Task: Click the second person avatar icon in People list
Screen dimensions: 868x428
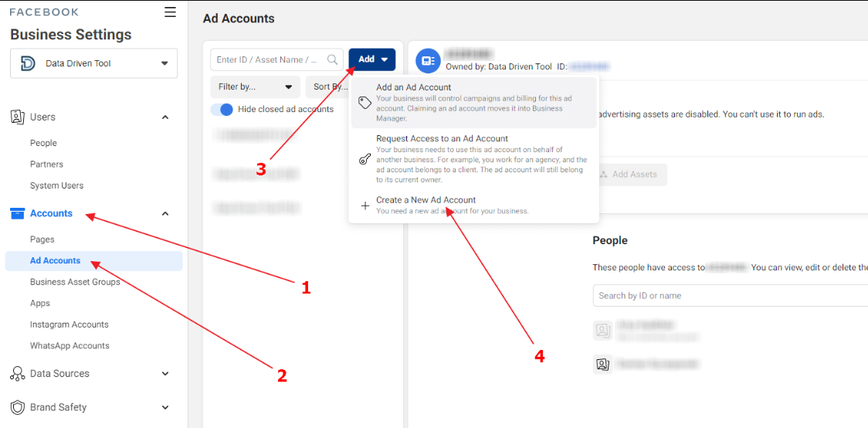Action: 603,365
